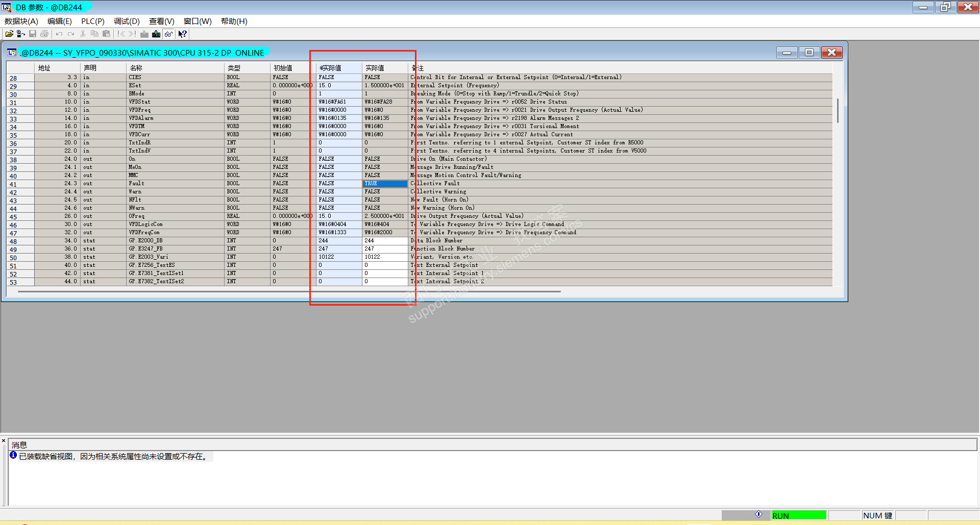
Task: Click the 类型 column header
Action: 247,68
